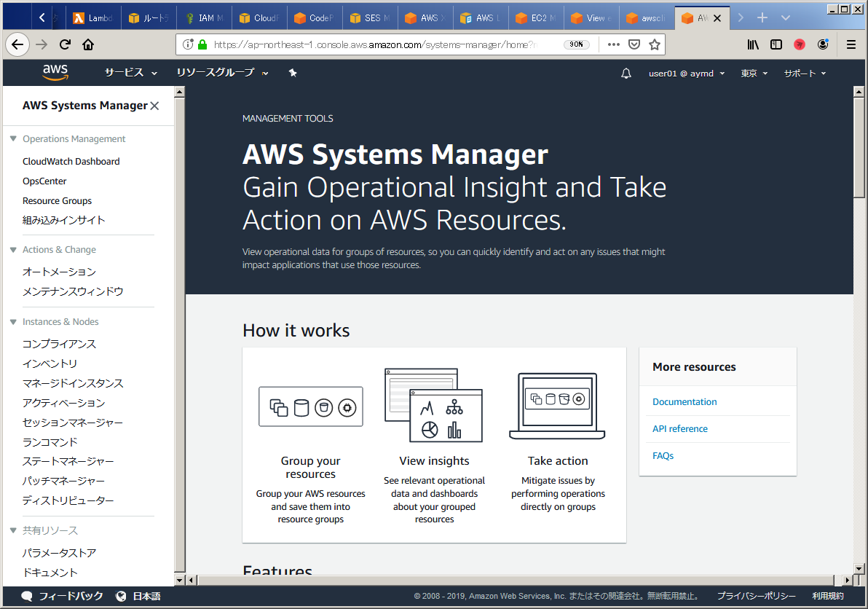
Task: Switch to the awscli browser tab
Action: click(647, 17)
